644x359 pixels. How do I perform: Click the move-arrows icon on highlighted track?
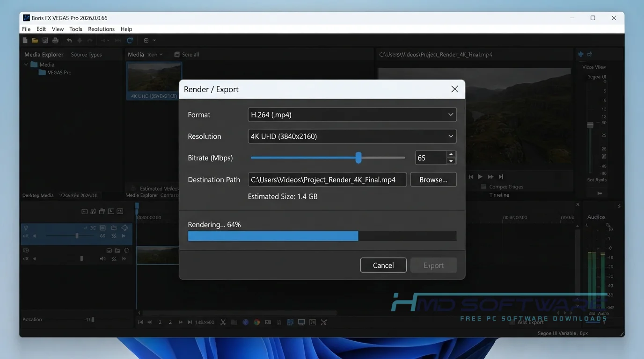[124, 228]
